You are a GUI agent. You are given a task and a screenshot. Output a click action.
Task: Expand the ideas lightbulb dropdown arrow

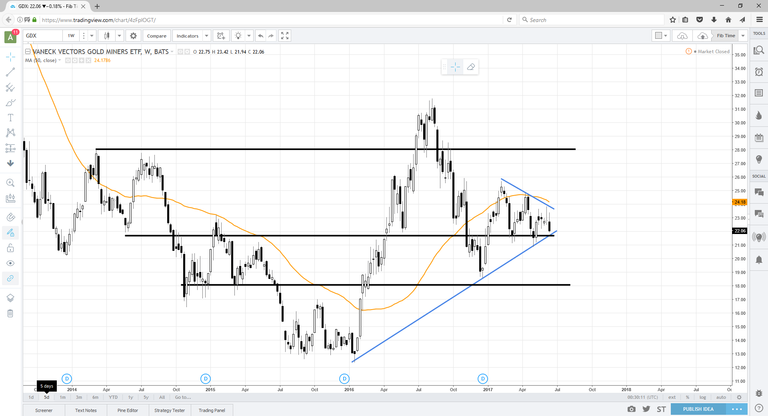[249, 36]
